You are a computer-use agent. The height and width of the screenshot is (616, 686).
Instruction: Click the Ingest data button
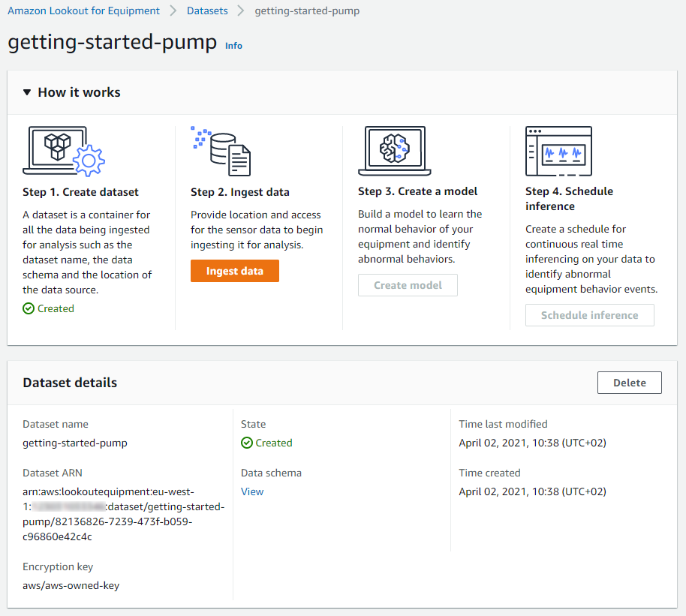pyautogui.click(x=234, y=271)
